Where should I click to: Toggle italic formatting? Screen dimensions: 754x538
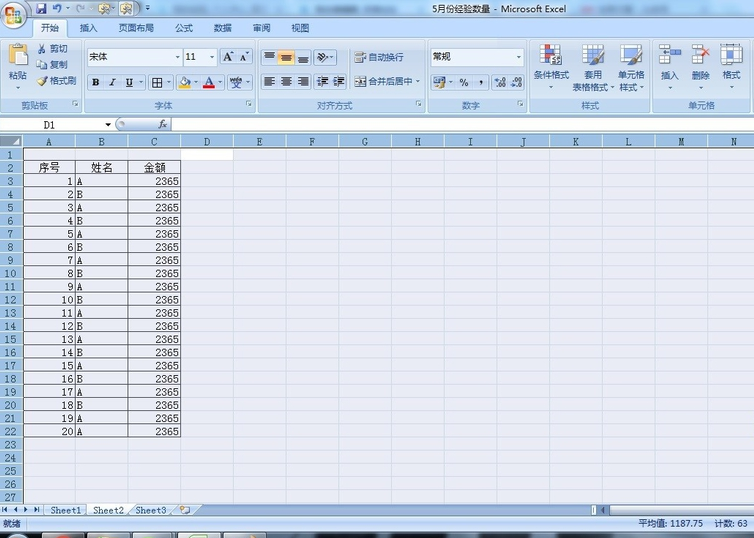[x=112, y=83]
